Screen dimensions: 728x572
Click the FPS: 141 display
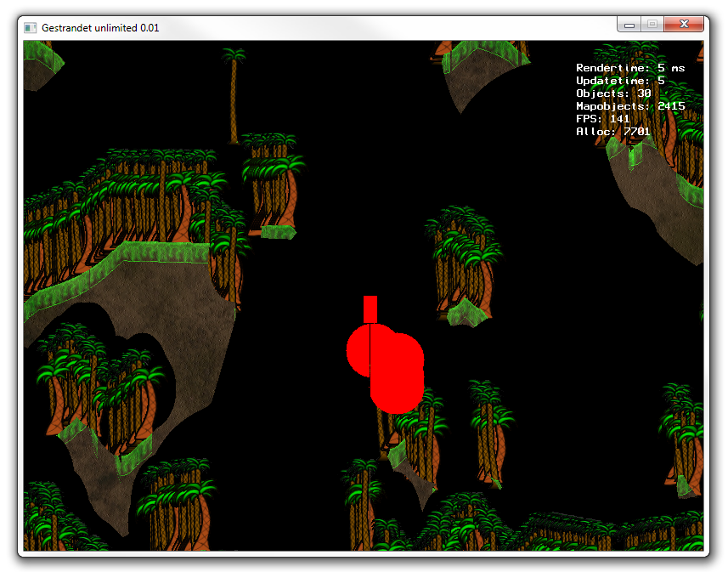coord(602,119)
